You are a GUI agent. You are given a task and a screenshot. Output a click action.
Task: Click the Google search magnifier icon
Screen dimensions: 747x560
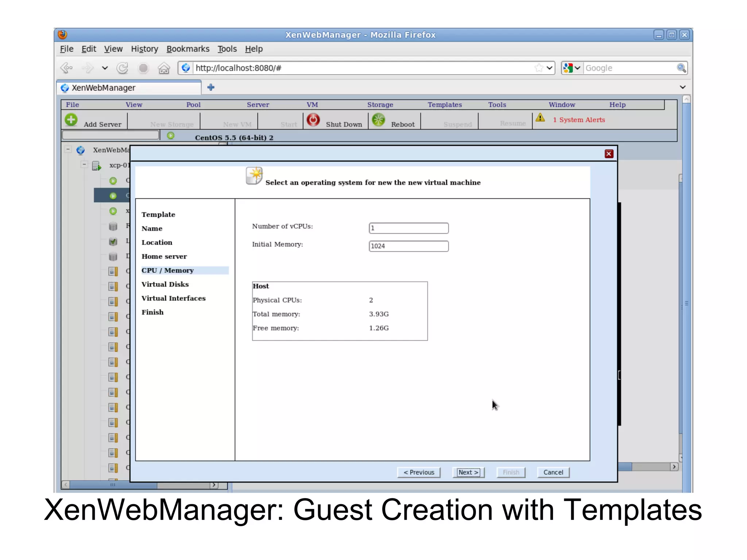click(x=681, y=68)
